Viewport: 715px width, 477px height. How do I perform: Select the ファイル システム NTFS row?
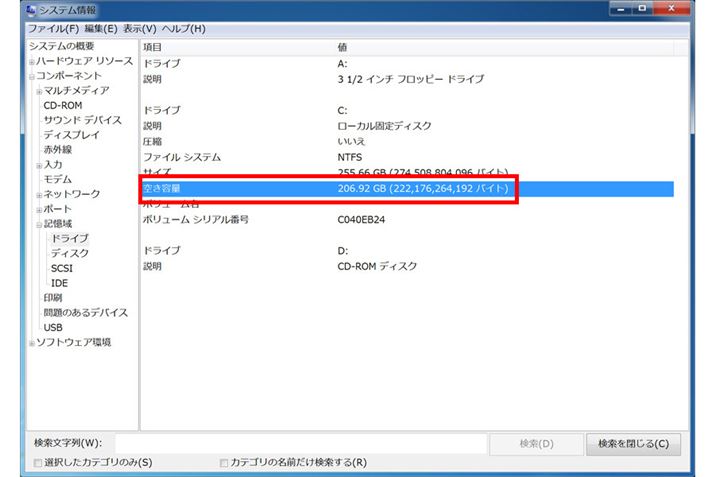click(x=407, y=157)
